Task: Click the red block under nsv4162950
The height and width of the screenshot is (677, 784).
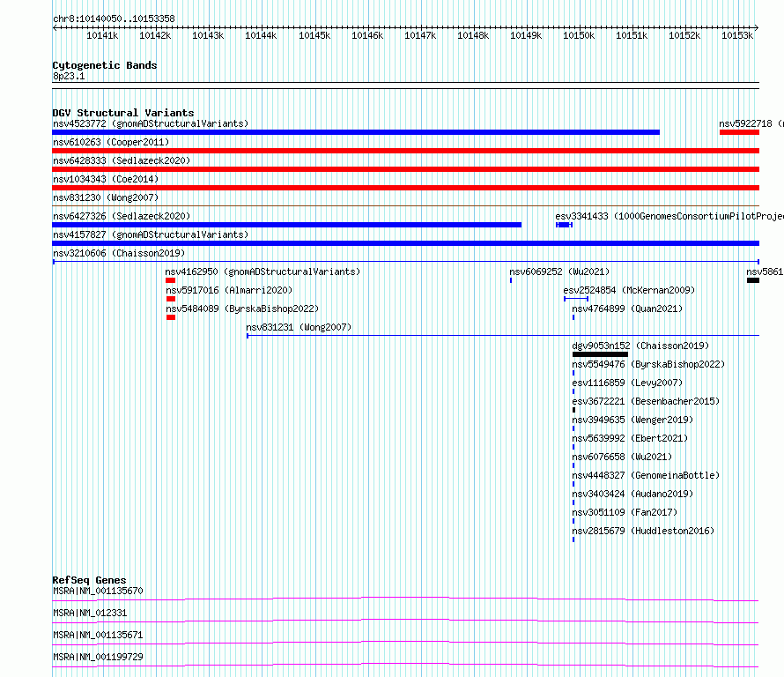Action: [x=171, y=280]
